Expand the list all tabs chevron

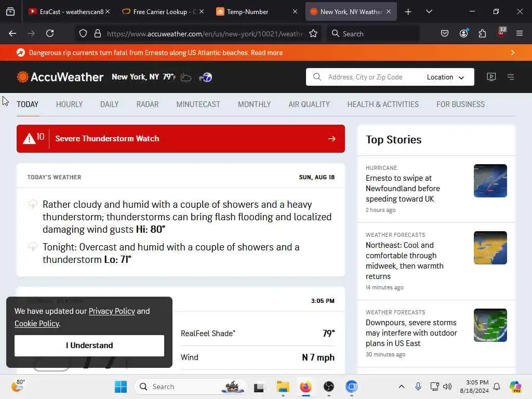[x=429, y=11]
